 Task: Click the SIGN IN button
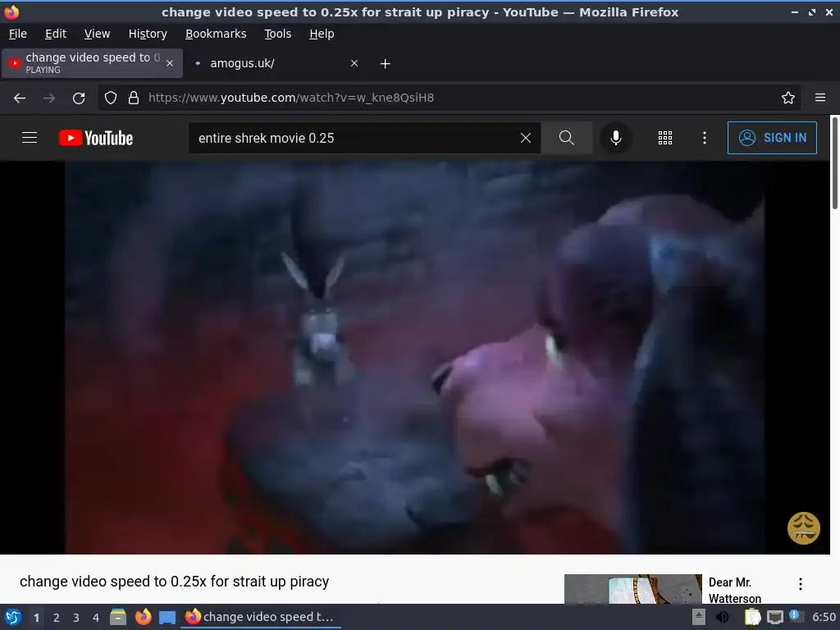pyautogui.click(x=772, y=138)
